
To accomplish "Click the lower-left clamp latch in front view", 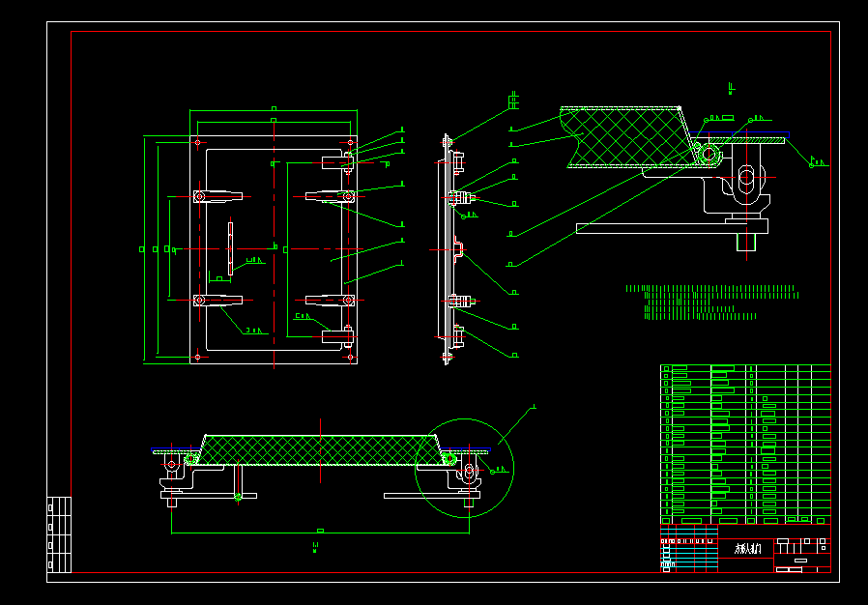I will (218, 300).
